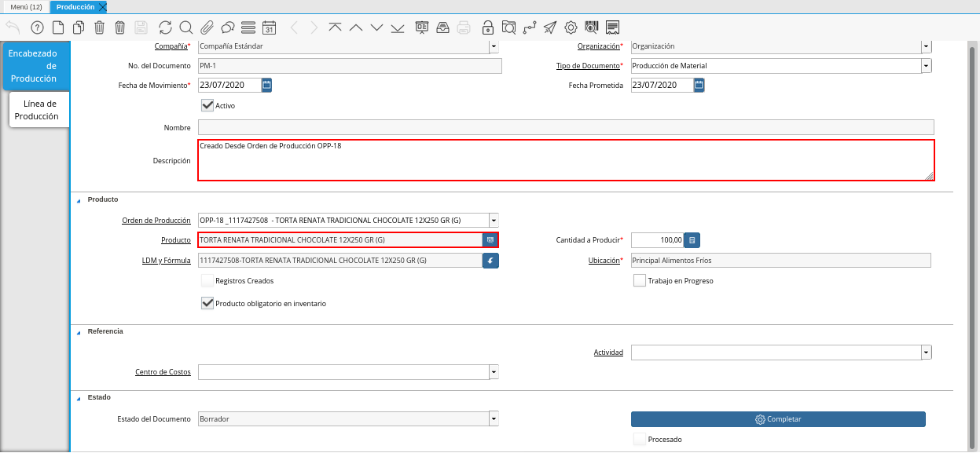Click the paperclip attachment icon
The height and width of the screenshot is (453, 980).
pyautogui.click(x=207, y=27)
